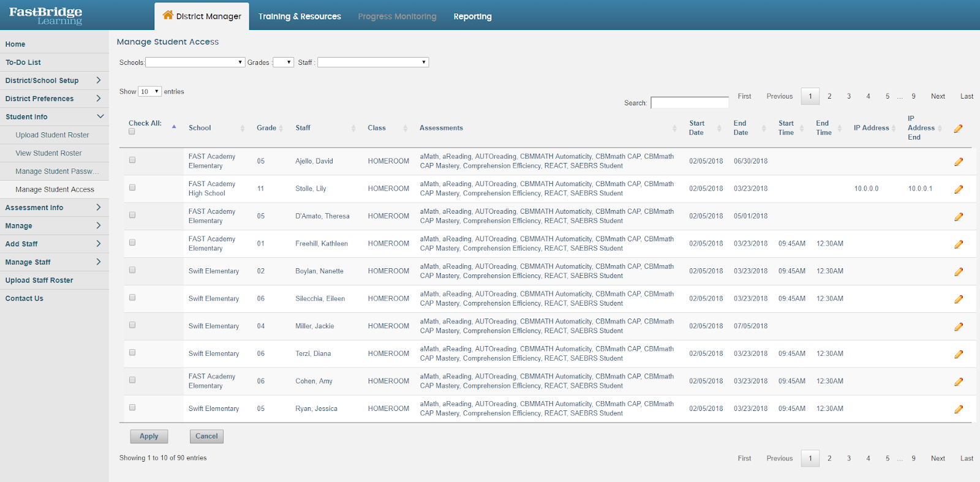
Task: Check the box for Ajello, David
Action: coord(132,160)
